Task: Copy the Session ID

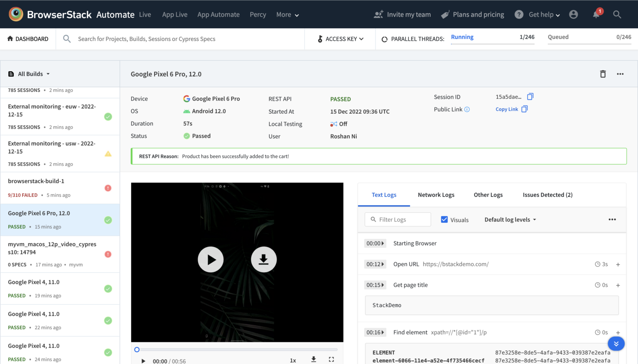Action: [530, 96]
